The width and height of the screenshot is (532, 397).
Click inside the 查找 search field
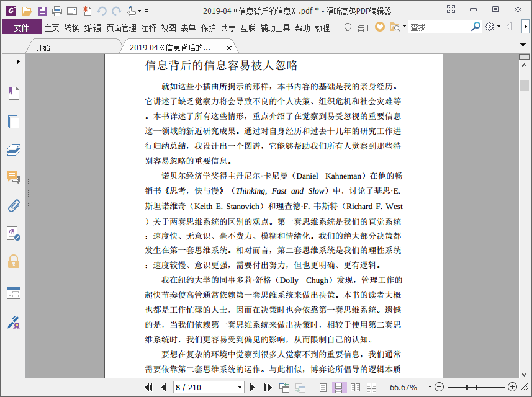click(x=439, y=27)
